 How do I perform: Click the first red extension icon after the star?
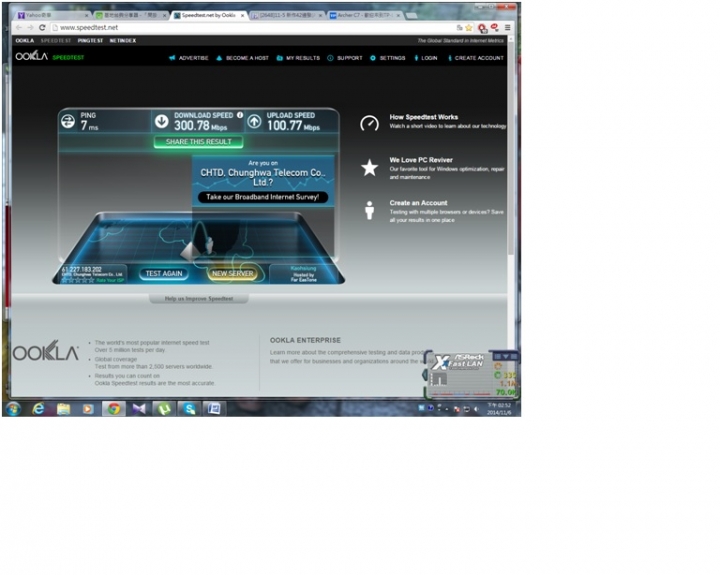(x=482, y=28)
